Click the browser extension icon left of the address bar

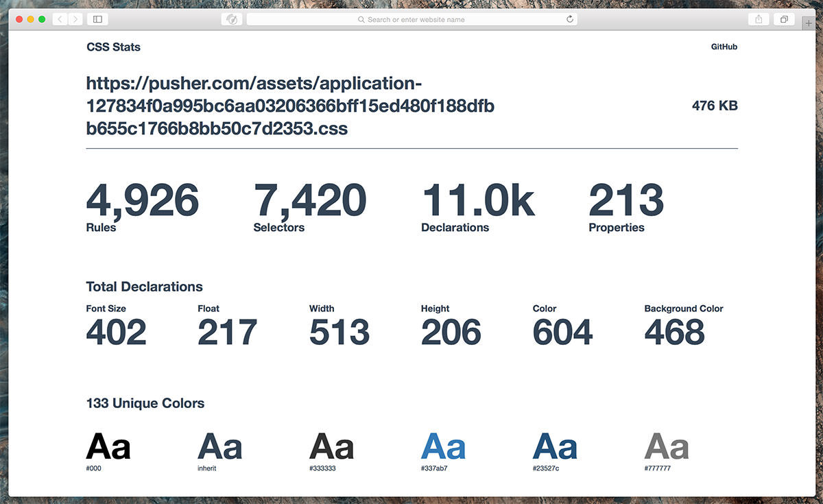coord(231,19)
